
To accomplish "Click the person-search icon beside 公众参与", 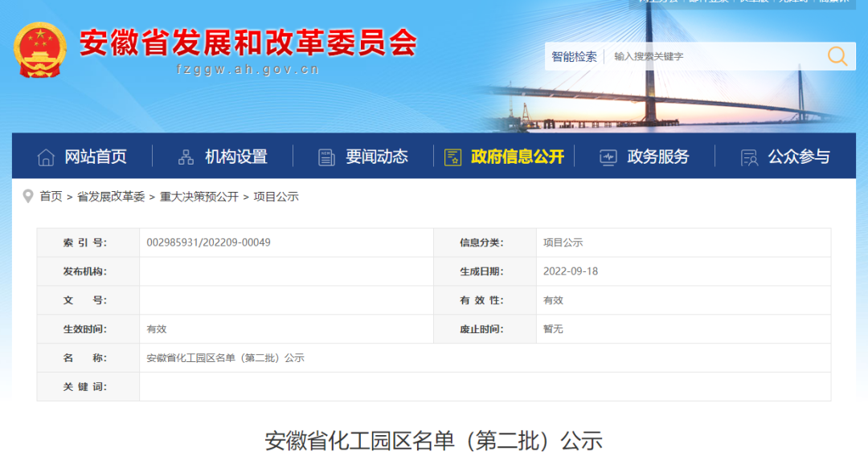I will pos(749,157).
